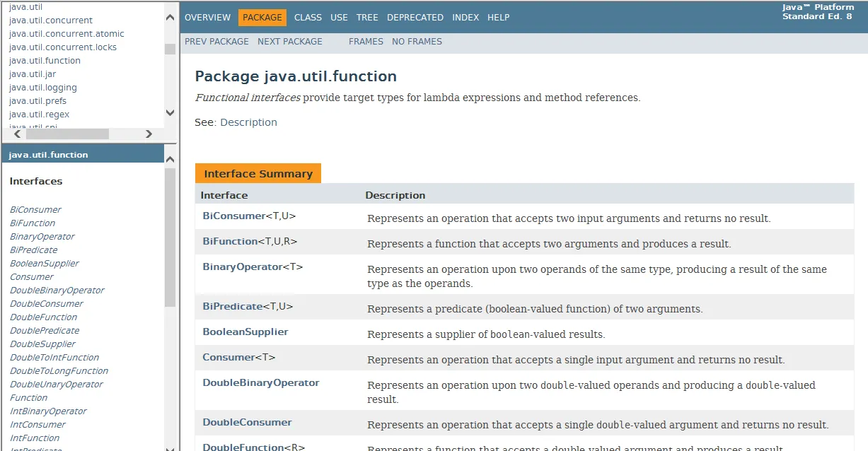Click the horizontal scrollbar left arrow

tap(17, 134)
